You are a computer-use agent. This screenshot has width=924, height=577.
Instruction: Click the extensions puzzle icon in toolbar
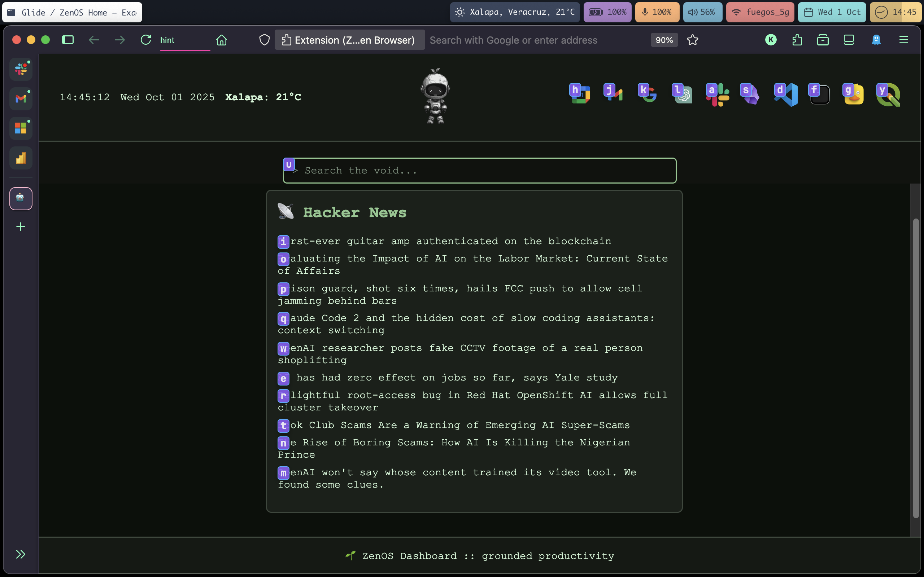[x=797, y=40]
